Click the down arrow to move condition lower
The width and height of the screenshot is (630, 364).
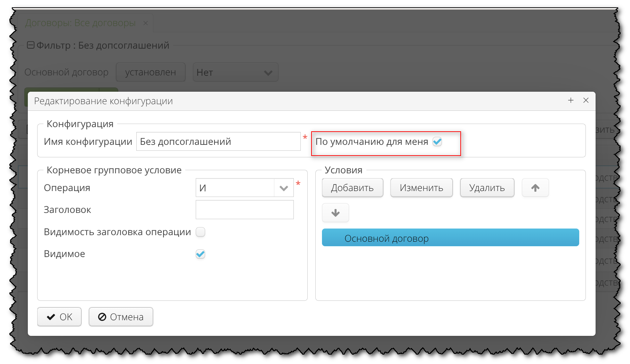(x=335, y=213)
